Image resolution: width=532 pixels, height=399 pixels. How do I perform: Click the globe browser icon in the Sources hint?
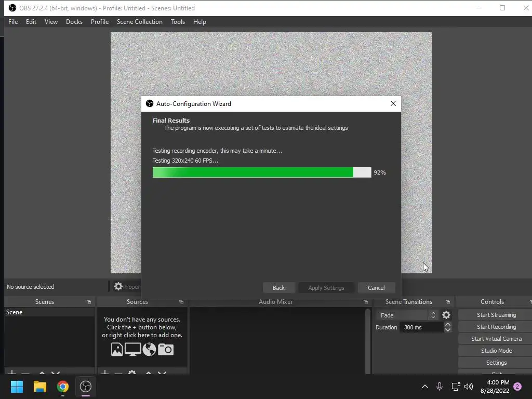tap(149, 349)
